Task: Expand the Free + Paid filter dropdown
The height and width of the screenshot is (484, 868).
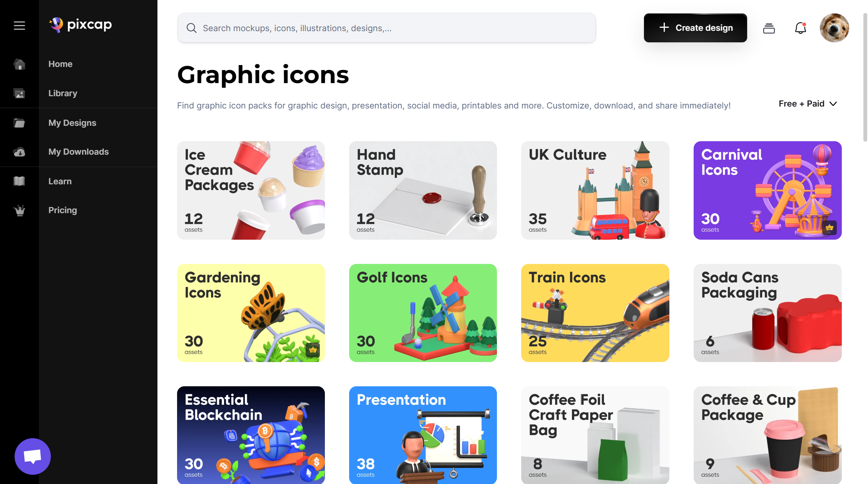Action: tap(808, 104)
